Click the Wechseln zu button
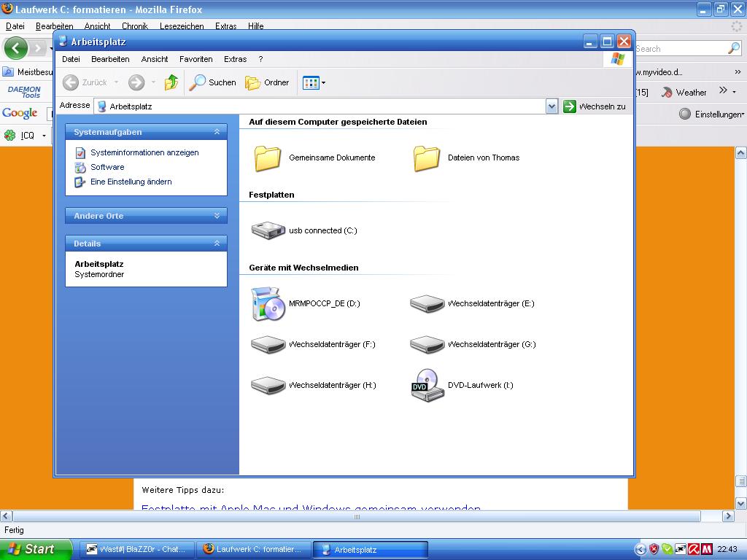This screenshot has height=560, width=747. coord(595,106)
